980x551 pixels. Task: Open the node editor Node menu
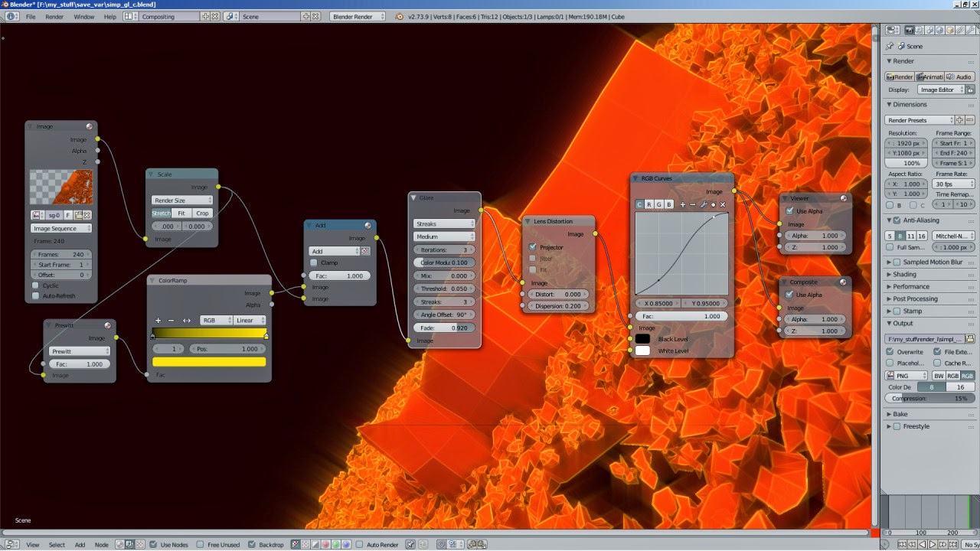[x=101, y=545]
